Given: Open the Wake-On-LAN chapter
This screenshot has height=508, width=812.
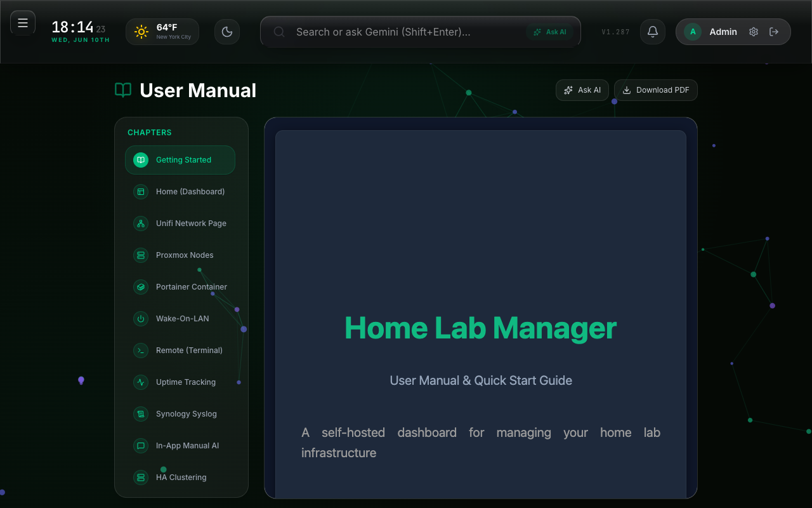Looking at the screenshot, I should click(x=180, y=319).
